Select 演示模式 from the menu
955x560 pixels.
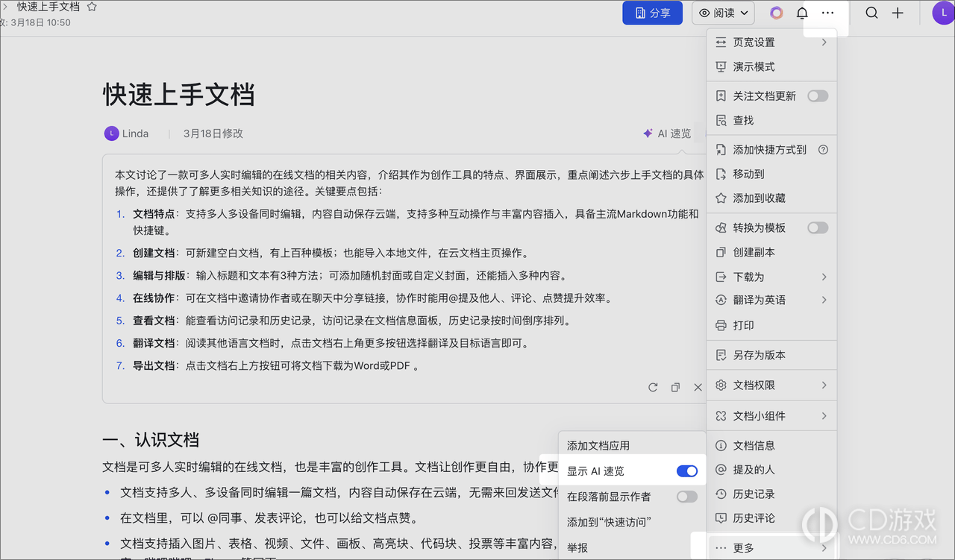(x=771, y=66)
